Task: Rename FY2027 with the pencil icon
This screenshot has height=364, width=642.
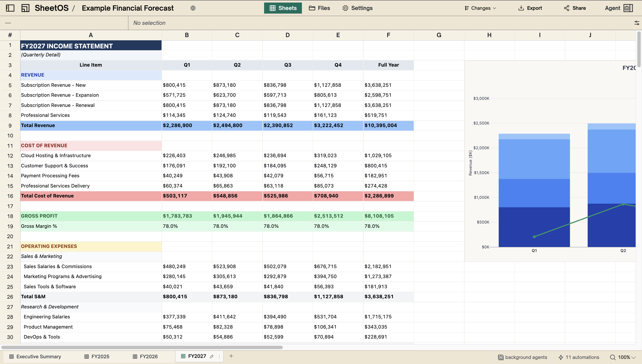Action: [x=211, y=356]
